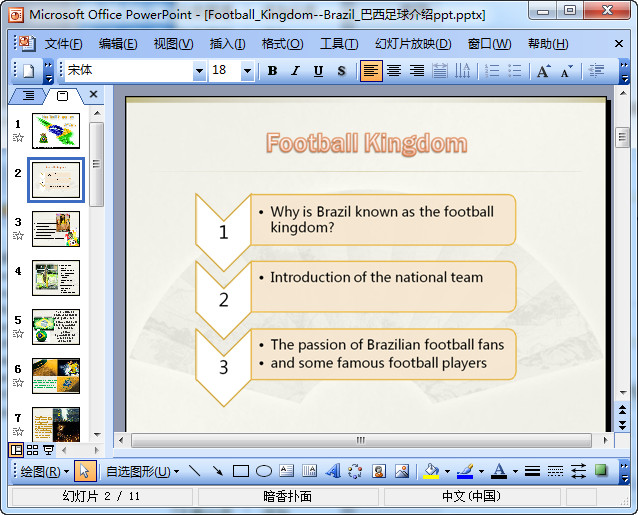The width and height of the screenshot is (638, 515).
Task: Open the 格式(O) menu
Action: (x=282, y=44)
